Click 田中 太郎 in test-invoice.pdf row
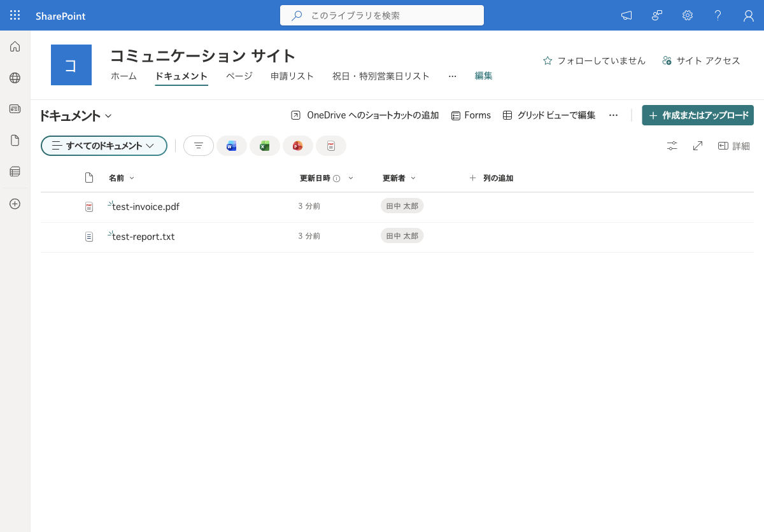Viewport: 764px width, 532px height. coord(402,206)
